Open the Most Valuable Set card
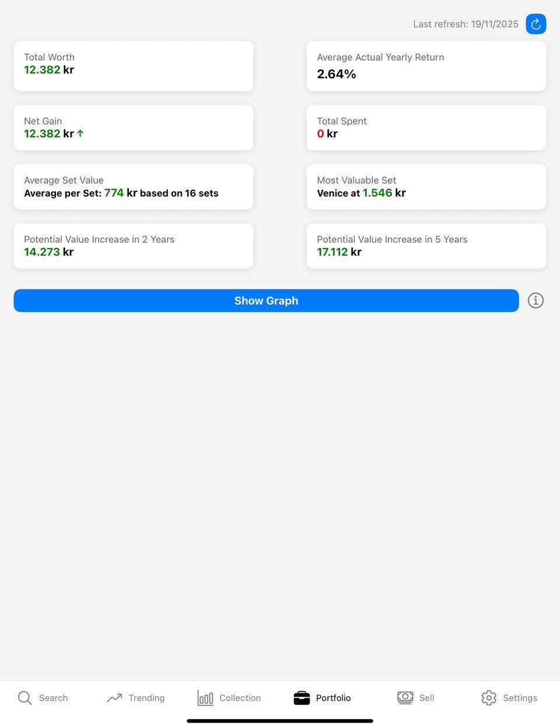 [426, 187]
